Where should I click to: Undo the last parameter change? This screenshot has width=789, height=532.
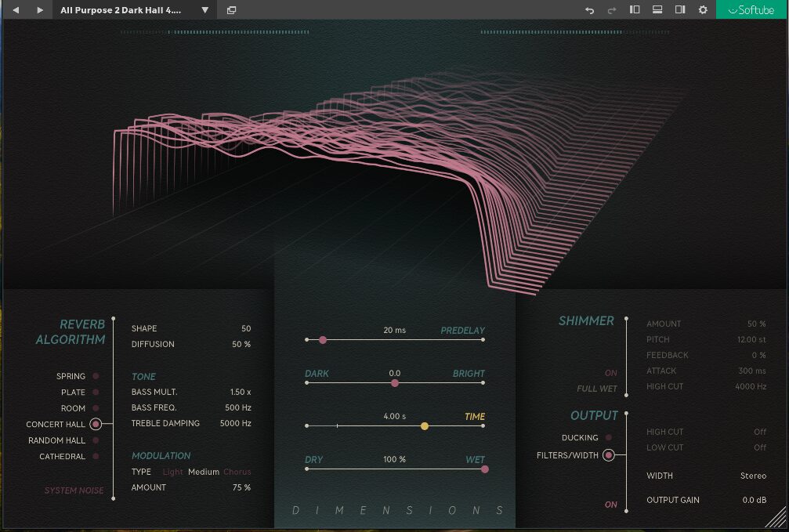point(589,10)
